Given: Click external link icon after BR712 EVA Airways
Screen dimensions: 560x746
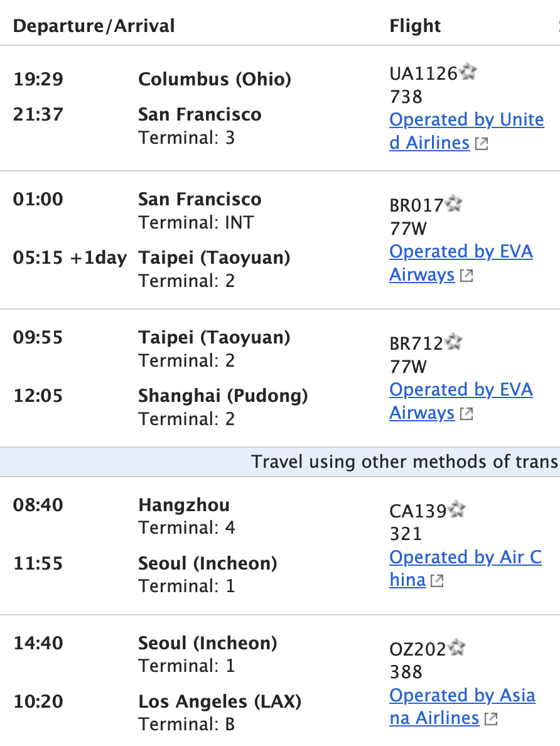Looking at the screenshot, I should click(x=466, y=414).
